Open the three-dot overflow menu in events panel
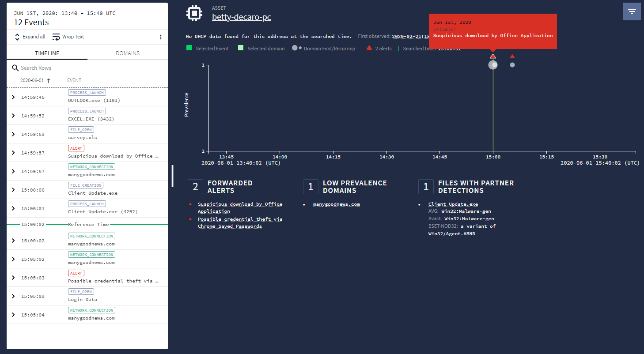 pos(161,37)
